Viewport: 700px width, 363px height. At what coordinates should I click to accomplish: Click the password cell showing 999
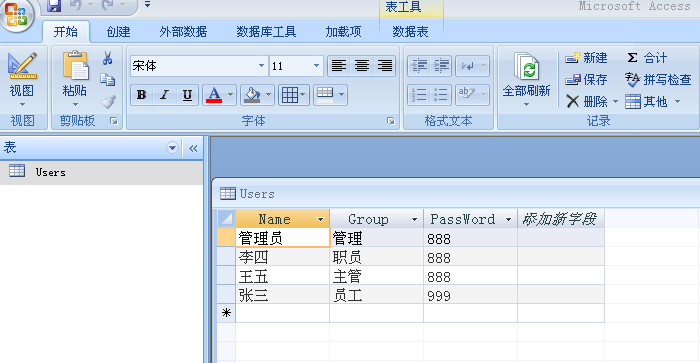coord(471,295)
